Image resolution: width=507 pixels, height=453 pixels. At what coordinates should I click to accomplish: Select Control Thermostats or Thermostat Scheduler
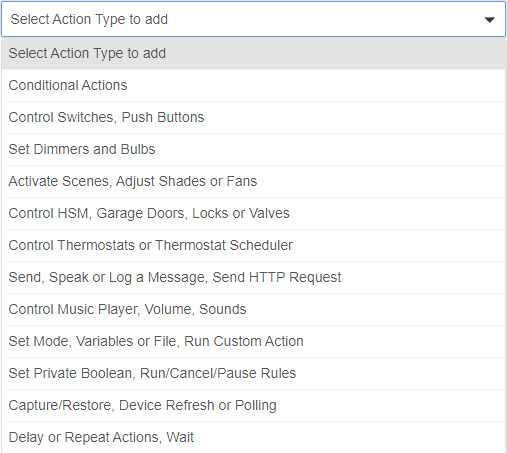253,245
